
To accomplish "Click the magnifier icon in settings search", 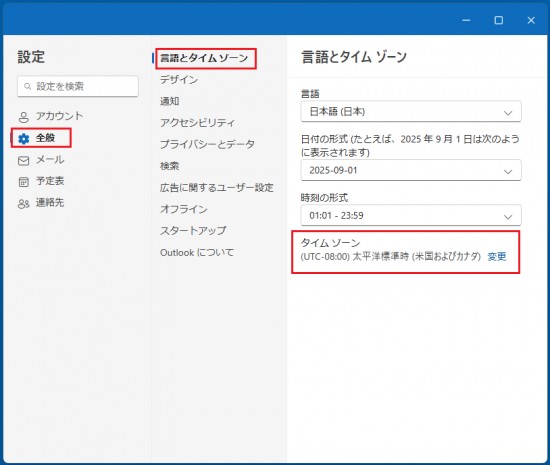I will [x=27, y=86].
